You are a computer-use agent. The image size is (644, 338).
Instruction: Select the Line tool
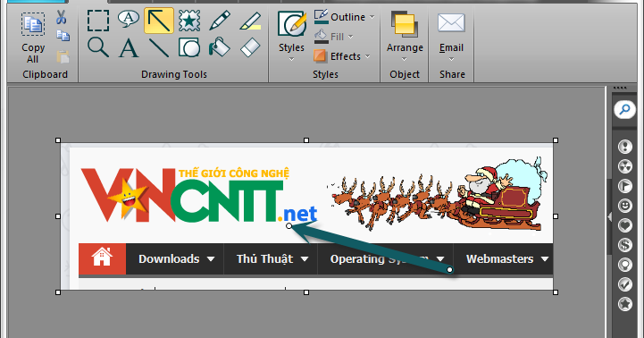[x=159, y=47]
